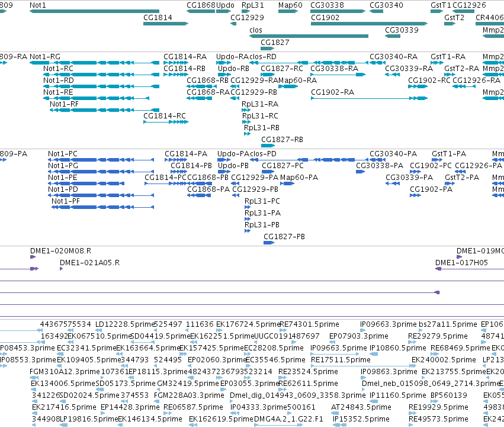The image size is (504, 428).
Task: Click the CG1814 gene label
Action: [x=158, y=17]
